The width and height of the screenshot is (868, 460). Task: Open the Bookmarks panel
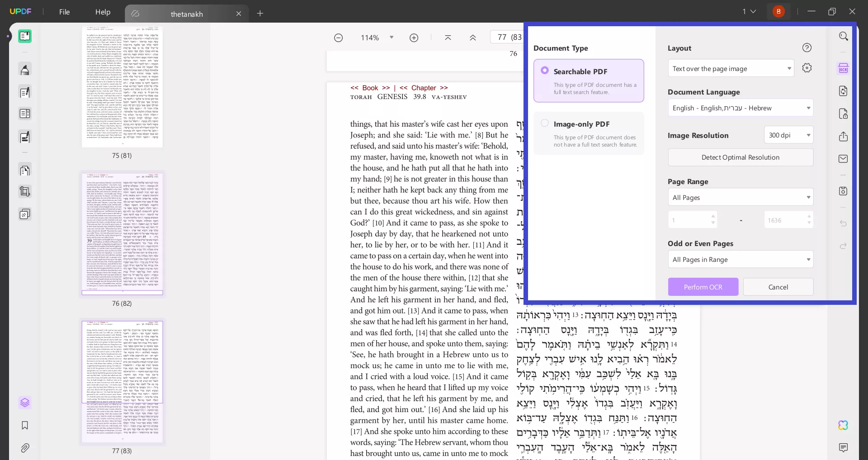[25, 425]
